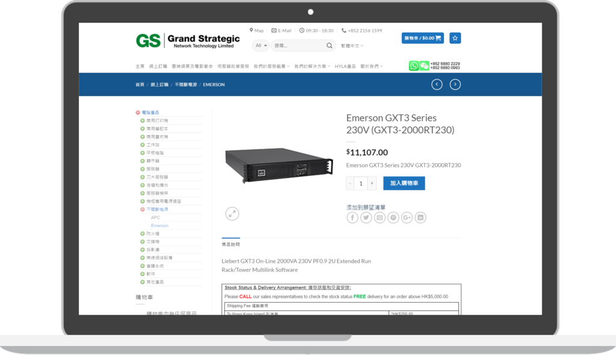Share product on Facebook
The width and height of the screenshot is (616, 364).
(x=353, y=218)
